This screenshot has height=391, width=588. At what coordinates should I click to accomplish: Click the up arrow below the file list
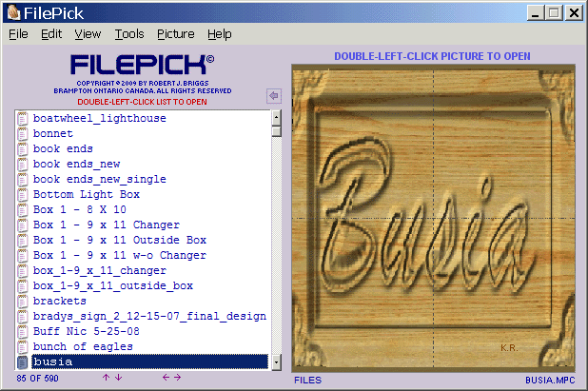pyautogui.click(x=107, y=378)
